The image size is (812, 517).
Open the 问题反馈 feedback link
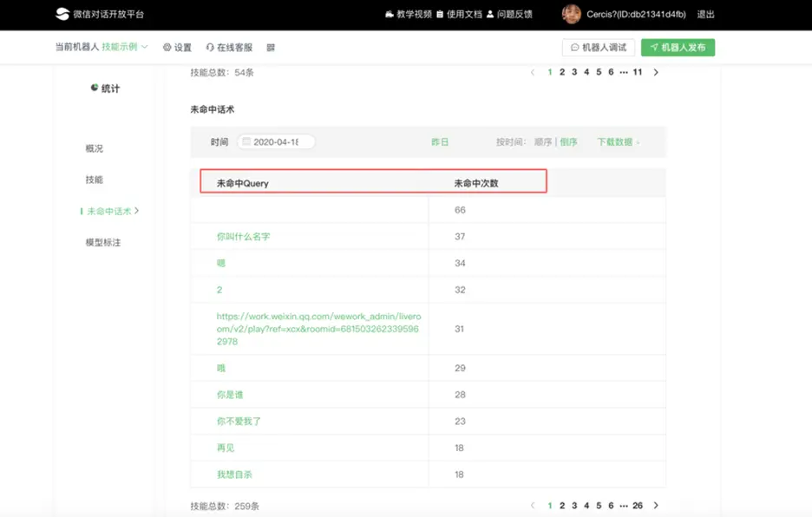(x=509, y=14)
